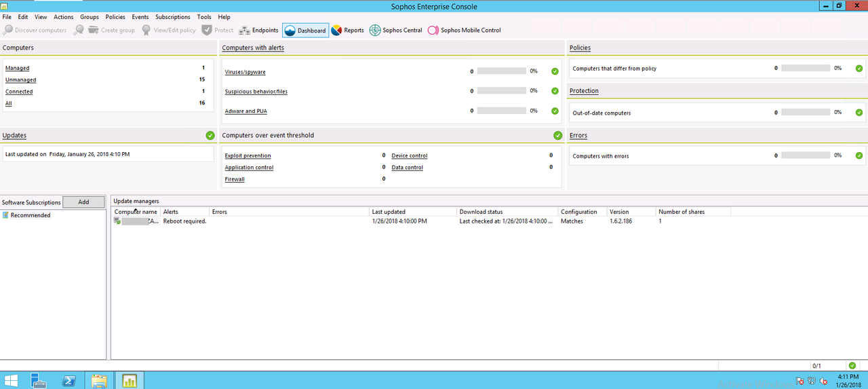This screenshot has height=389, width=868.
Task: Click the All computers link
Action: (x=9, y=104)
